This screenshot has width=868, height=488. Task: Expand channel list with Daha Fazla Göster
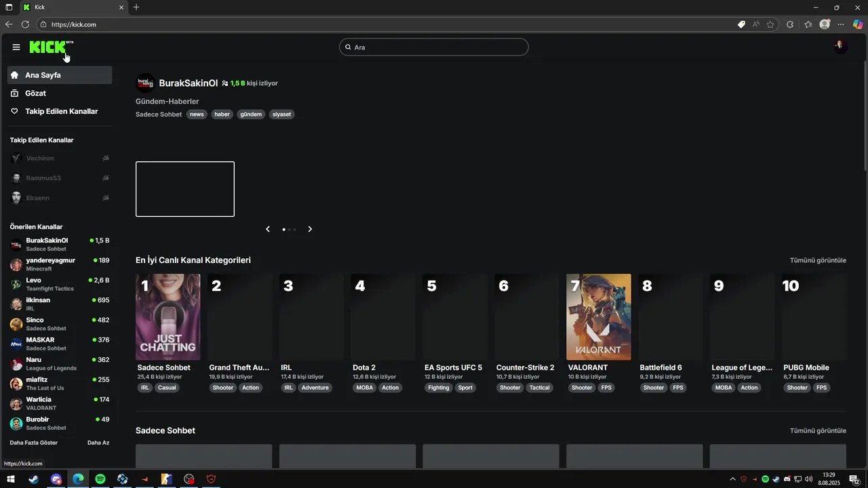pos(34,443)
